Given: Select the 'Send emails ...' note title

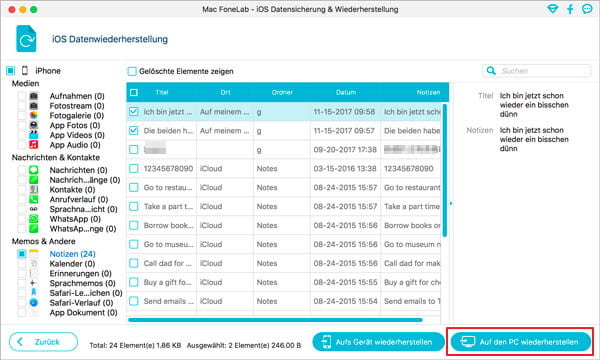Looking at the screenshot, I should 168,301.
